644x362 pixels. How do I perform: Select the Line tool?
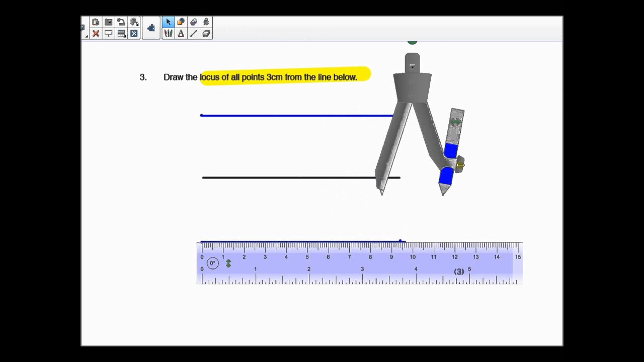(x=194, y=34)
